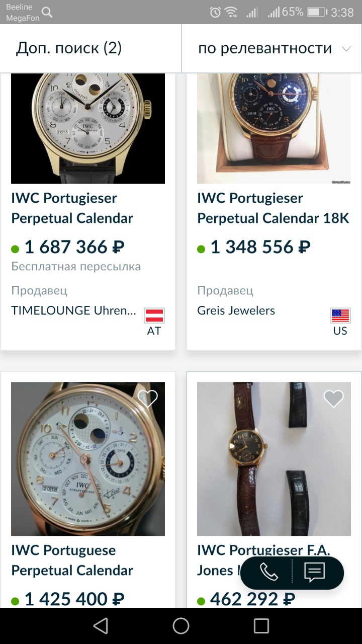Open the chat message icon
This screenshot has height=644, width=362.
[x=315, y=572]
